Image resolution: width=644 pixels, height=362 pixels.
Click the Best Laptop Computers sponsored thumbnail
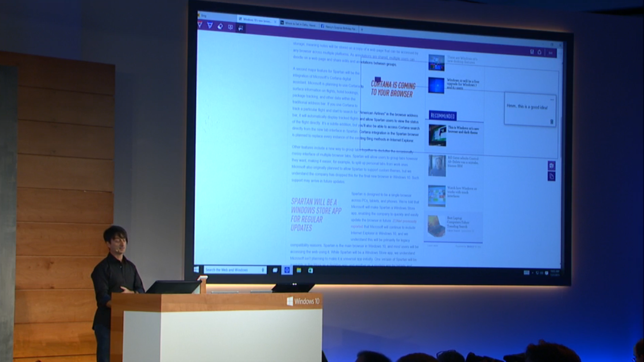pos(436,226)
